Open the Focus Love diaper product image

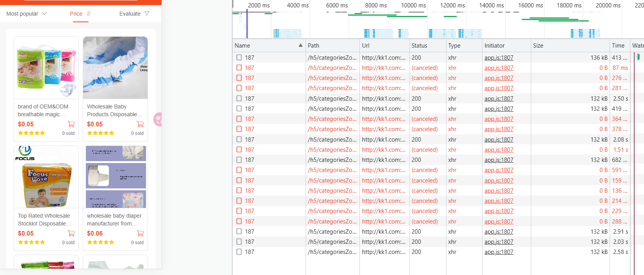(x=46, y=177)
